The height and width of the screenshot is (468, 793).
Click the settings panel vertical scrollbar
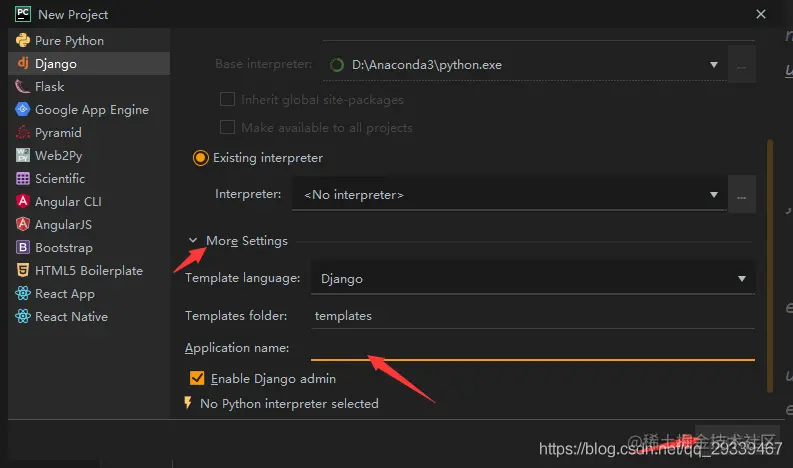point(770,266)
